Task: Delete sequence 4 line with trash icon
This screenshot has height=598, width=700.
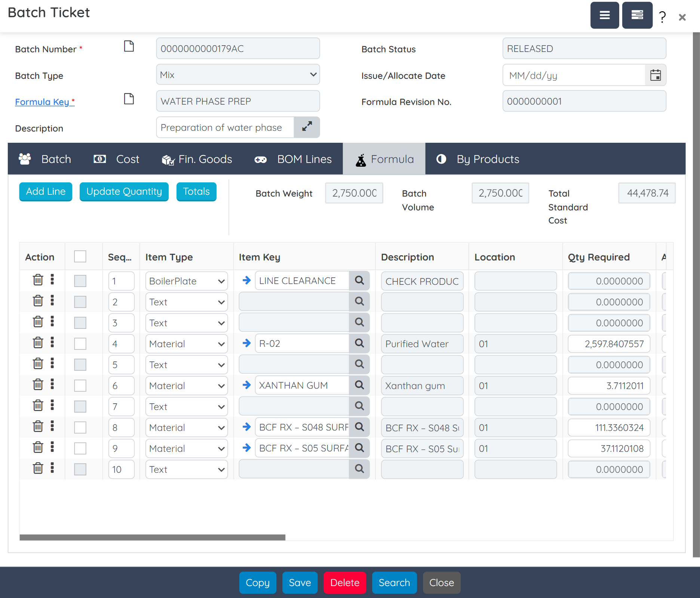Action: [38, 343]
